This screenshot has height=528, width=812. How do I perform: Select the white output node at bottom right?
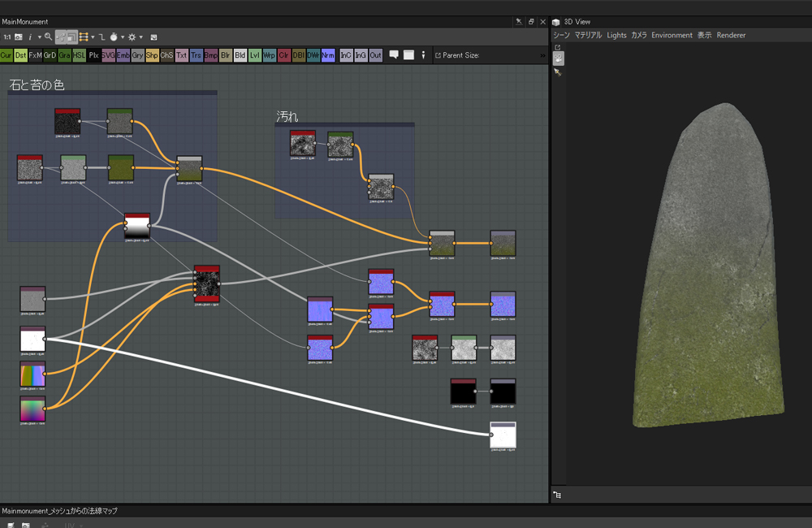[503, 435]
